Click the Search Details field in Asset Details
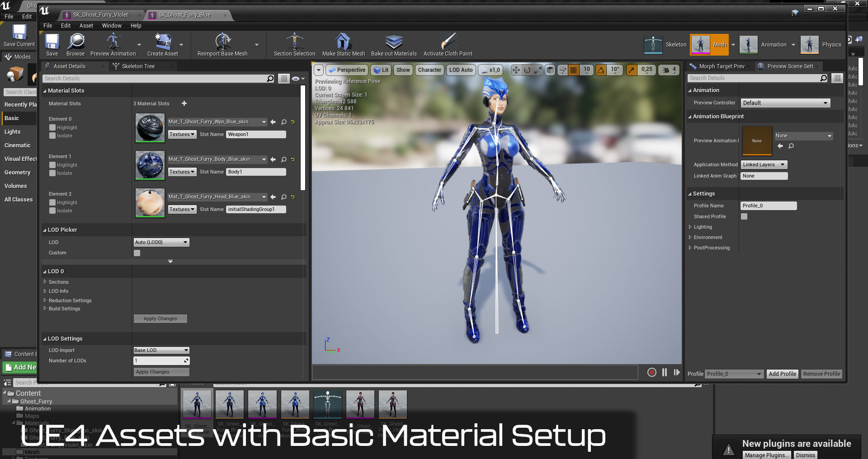The height and width of the screenshot is (459, 868). [159, 79]
